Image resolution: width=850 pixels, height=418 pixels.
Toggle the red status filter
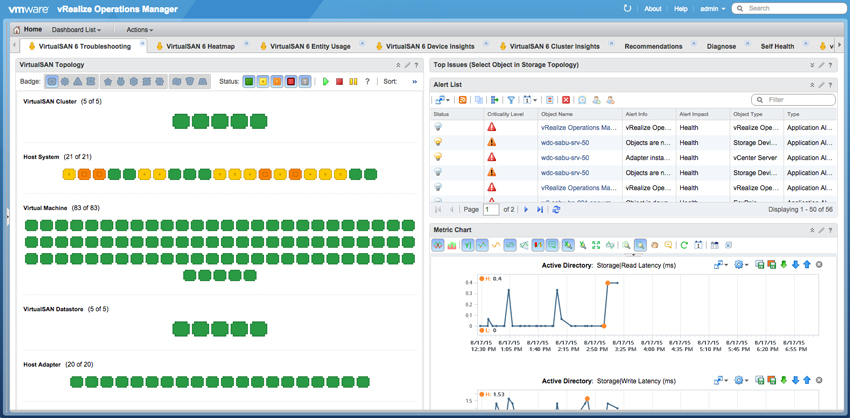291,81
